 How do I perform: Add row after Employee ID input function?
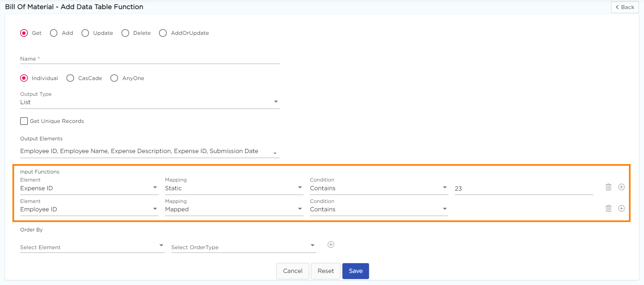[621, 209]
